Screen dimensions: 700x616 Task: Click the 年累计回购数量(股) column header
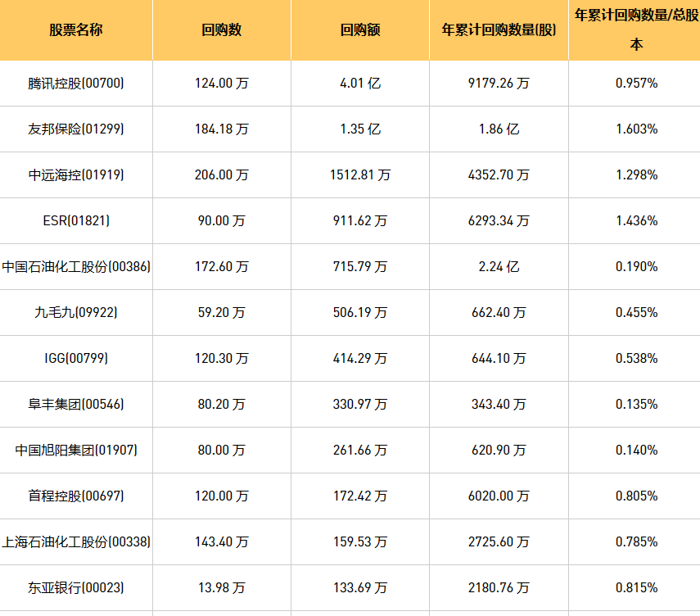click(499, 30)
